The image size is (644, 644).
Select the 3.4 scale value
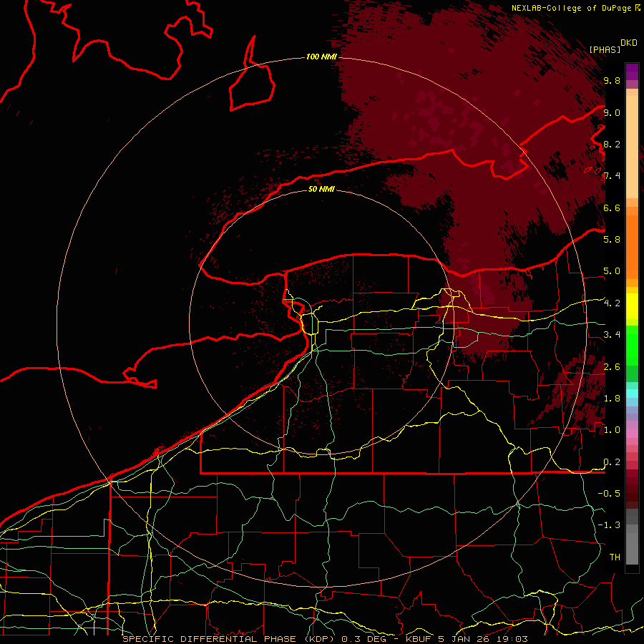612,334
